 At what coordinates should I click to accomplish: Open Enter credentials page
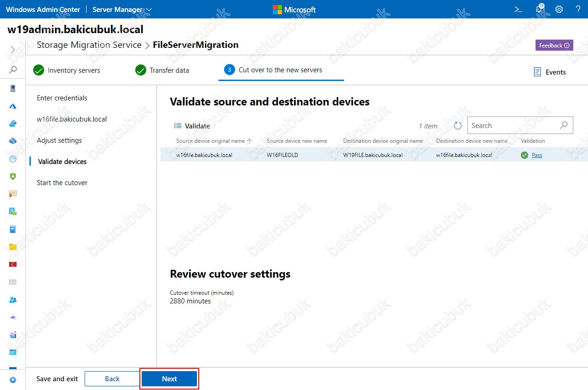(x=62, y=98)
